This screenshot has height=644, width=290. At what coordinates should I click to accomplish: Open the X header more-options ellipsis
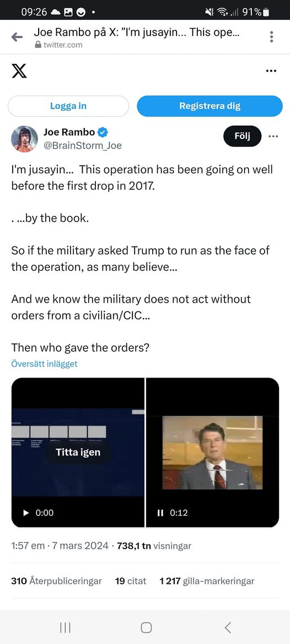[271, 71]
